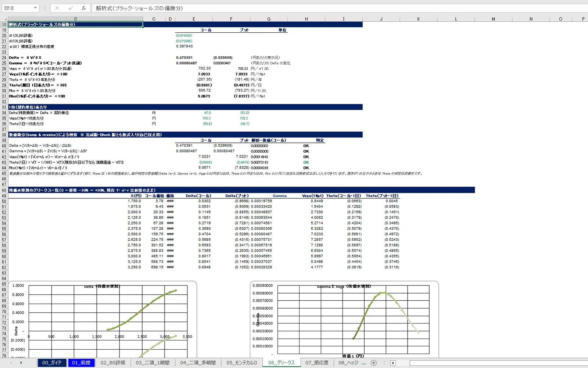Click the Name Box showing B18
The height and width of the screenshot is (368, 588).
pyautogui.click(x=18, y=8)
